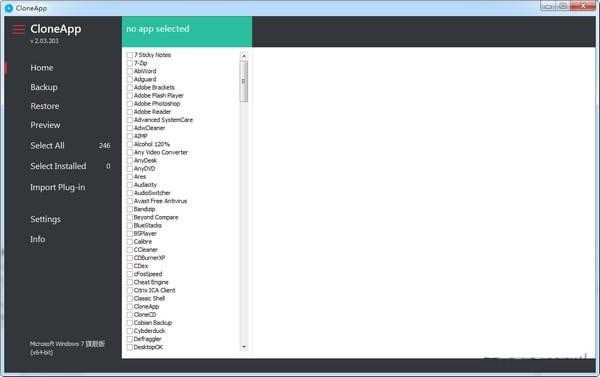Tick the AdwCleaner checkbox
600x377 pixels.
130,128
